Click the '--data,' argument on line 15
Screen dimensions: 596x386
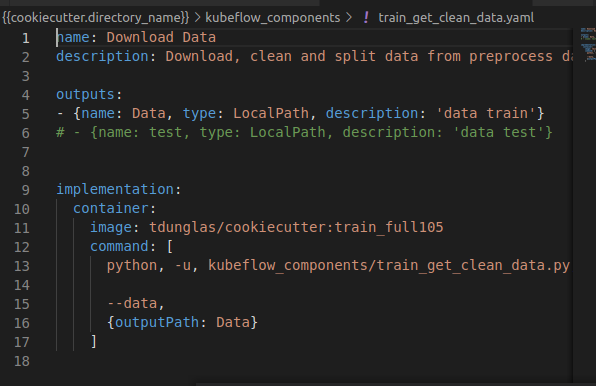(x=136, y=303)
